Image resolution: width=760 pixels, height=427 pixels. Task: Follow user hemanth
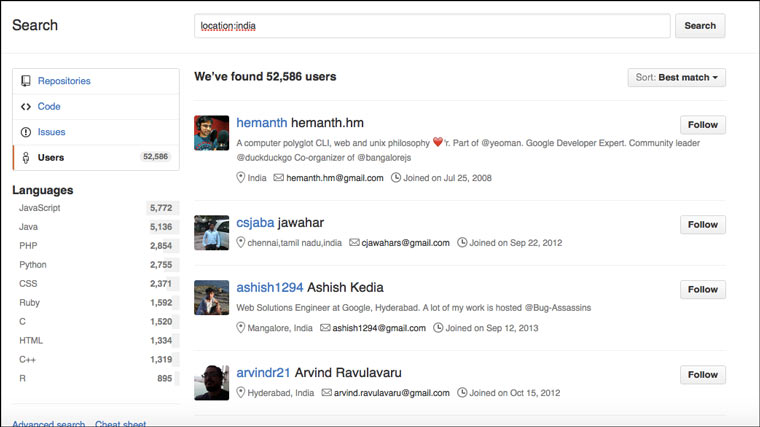pos(703,125)
